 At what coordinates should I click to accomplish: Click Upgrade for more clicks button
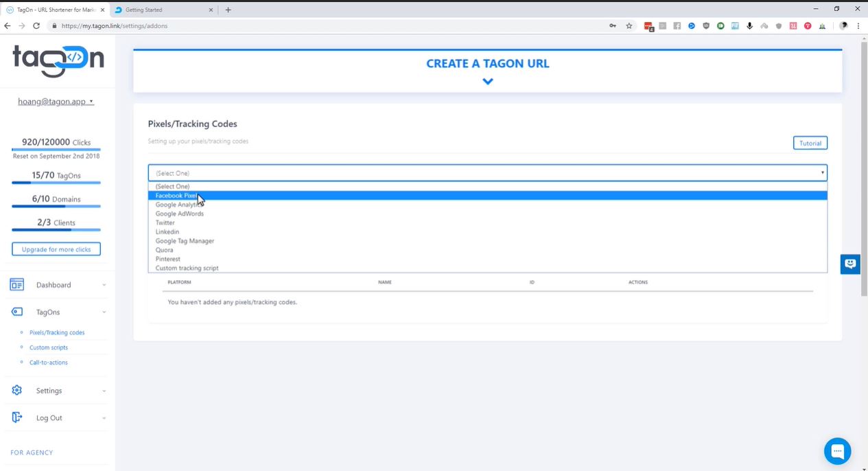pos(56,249)
